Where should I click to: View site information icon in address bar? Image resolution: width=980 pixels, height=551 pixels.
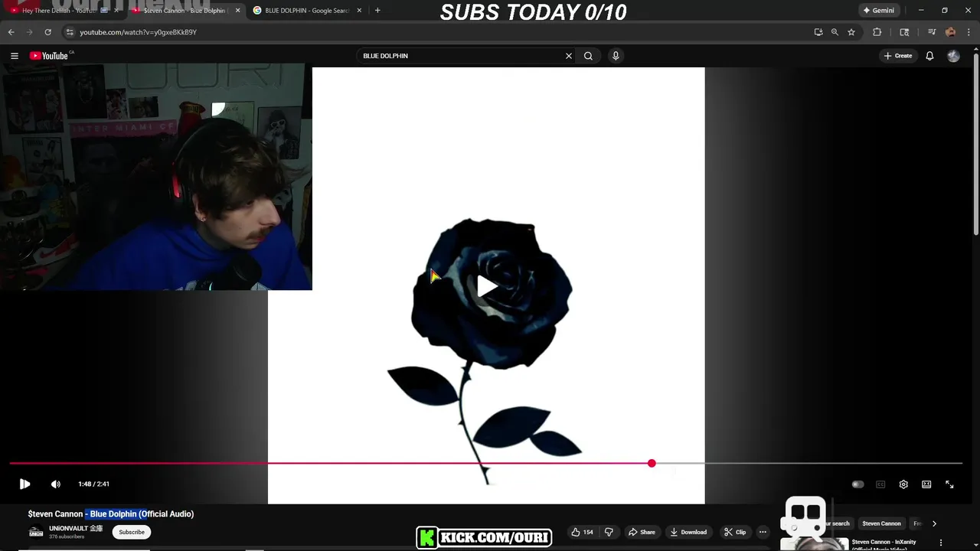click(x=70, y=32)
